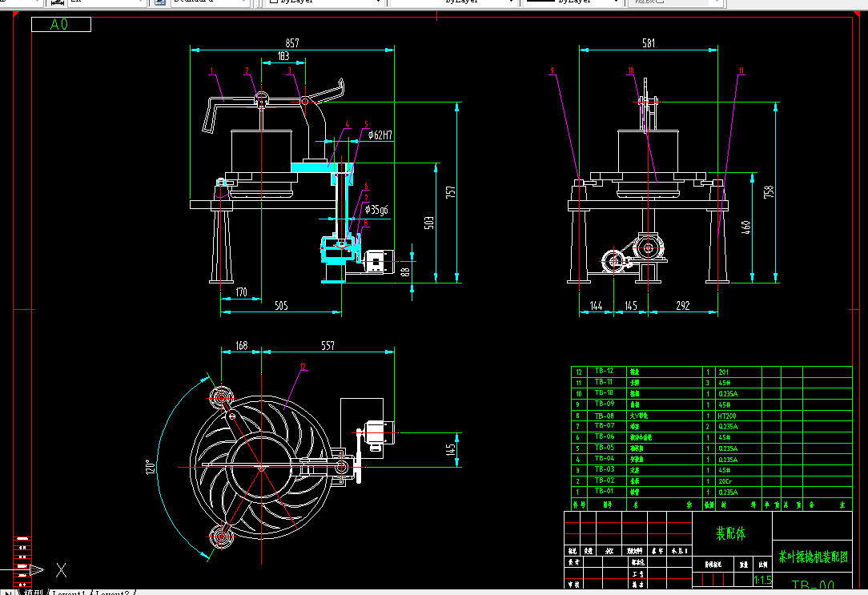Select balloon label 3 in front view
868x595 pixels.
(x=289, y=70)
